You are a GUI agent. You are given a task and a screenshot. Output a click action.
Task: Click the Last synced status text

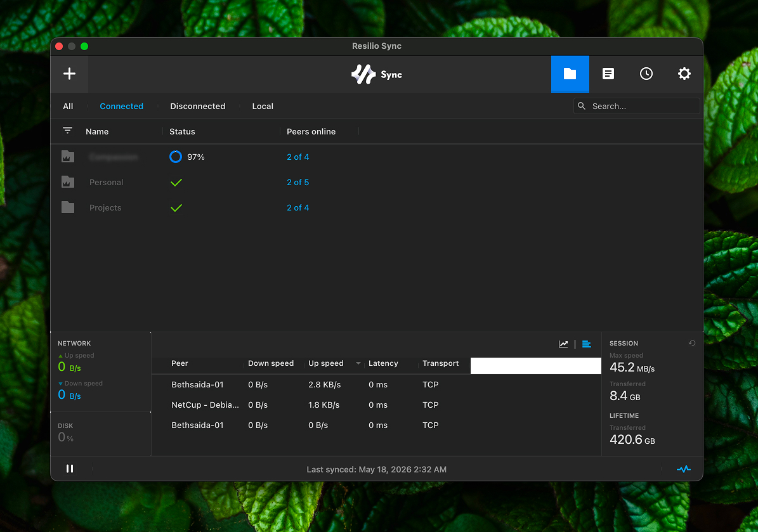click(x=377, y=469)
